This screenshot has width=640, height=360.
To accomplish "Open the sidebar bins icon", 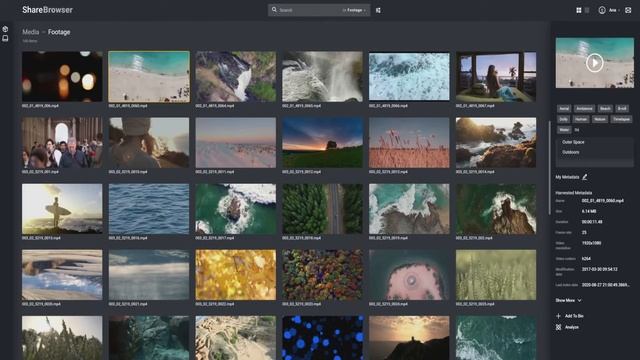I will pyautogui.click(x=5, y=38).
